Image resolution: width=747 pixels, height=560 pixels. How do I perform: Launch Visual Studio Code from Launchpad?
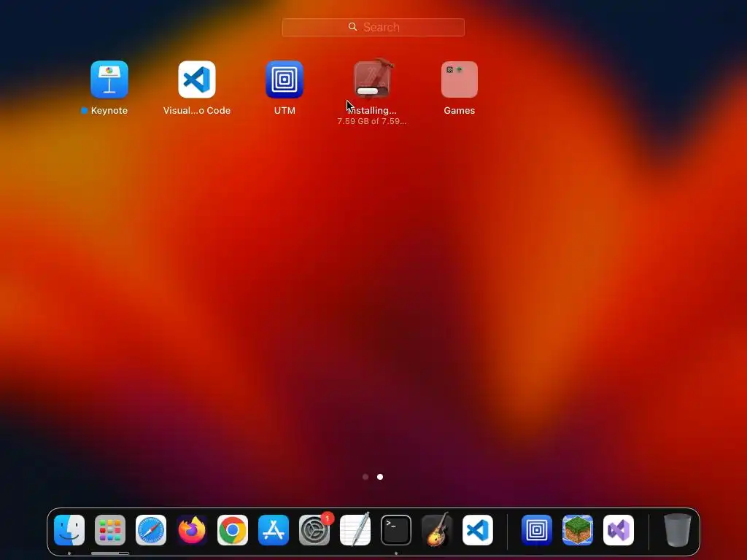pyautogui.click(x=197, y=79)
